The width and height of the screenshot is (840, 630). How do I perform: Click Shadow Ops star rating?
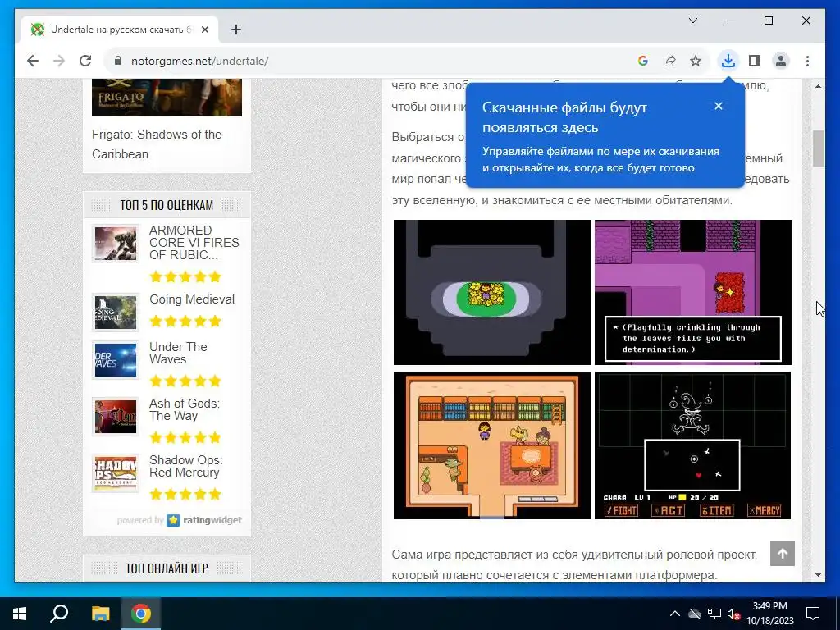click(185, 494)
